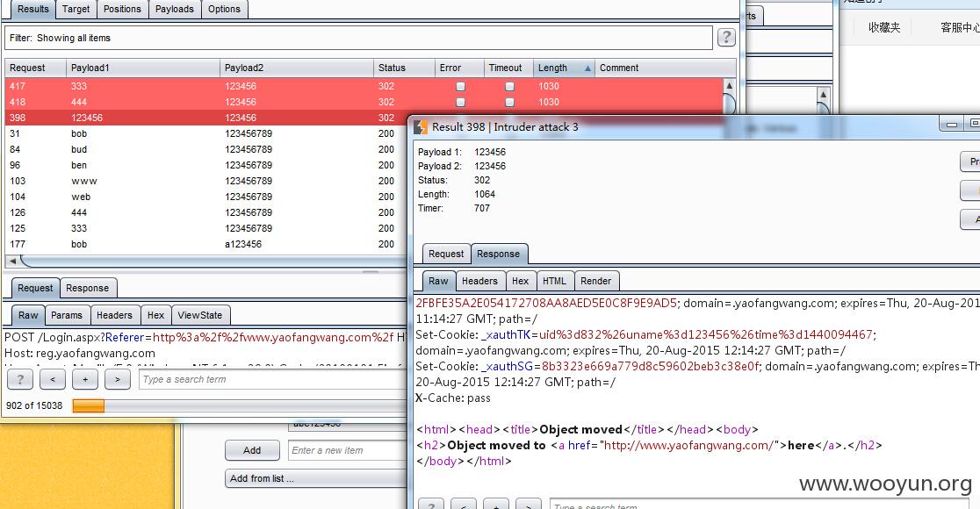Sort by Error column header
Viewport: 980px width, 509px height.
click(459, 68)
